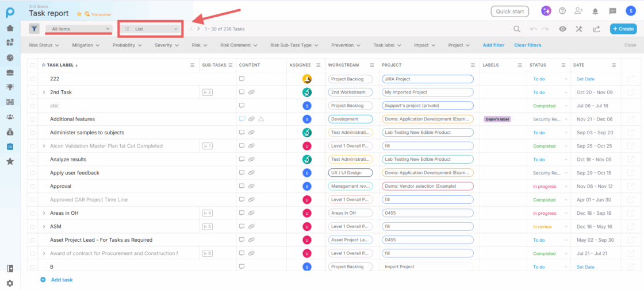This screenshot has width=644, height=290.
Task: Open the search magnifier icon
Action: coord(517,29)
